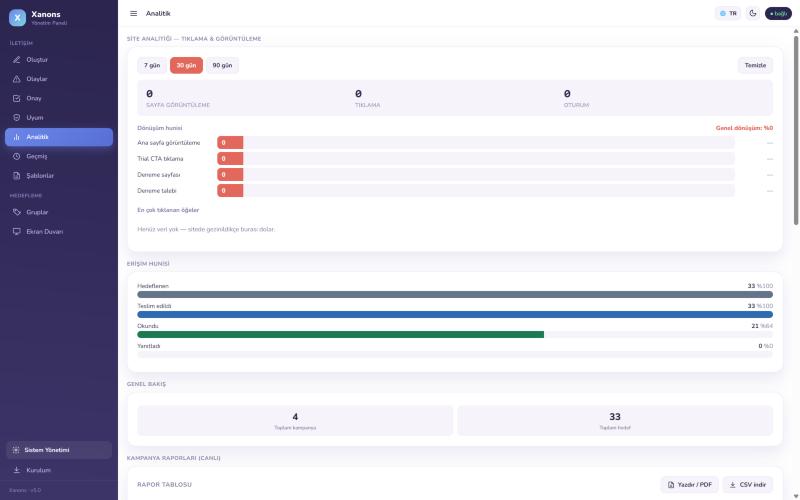Click the 'RAPOR TABLOSU' heading
The height and width of the screenshot is (500, 800).
tap(164, 485)
